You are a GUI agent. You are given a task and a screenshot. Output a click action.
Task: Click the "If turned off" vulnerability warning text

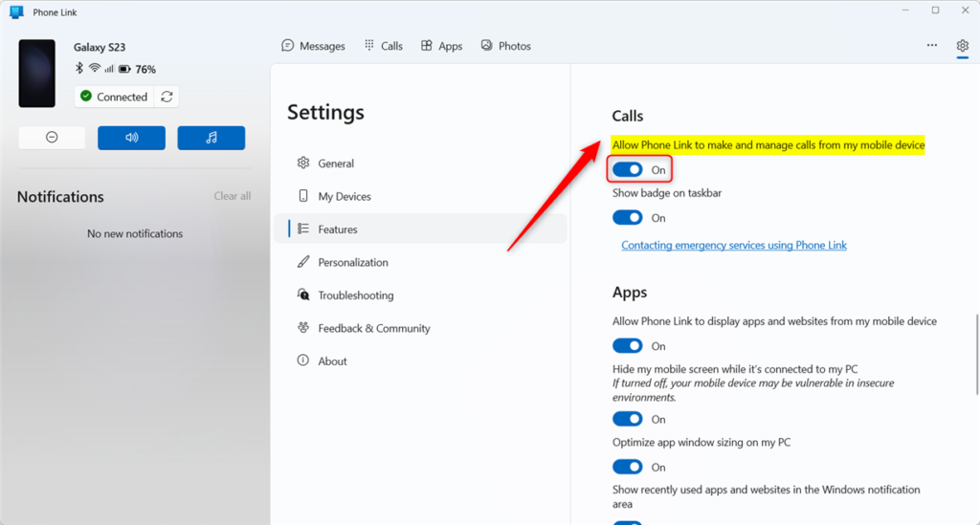click(753, 390)
